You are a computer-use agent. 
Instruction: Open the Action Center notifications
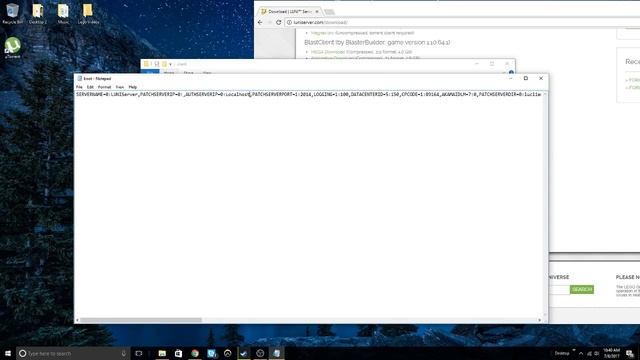(630, 353)
